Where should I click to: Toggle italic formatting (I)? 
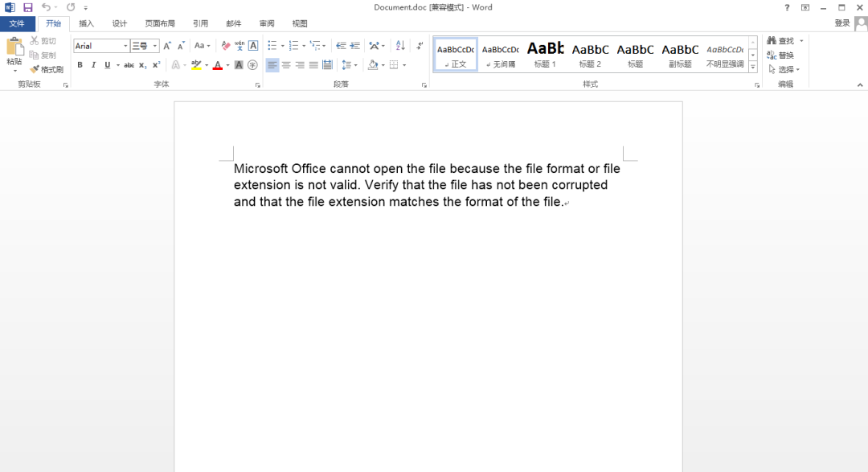coord(93,65)
